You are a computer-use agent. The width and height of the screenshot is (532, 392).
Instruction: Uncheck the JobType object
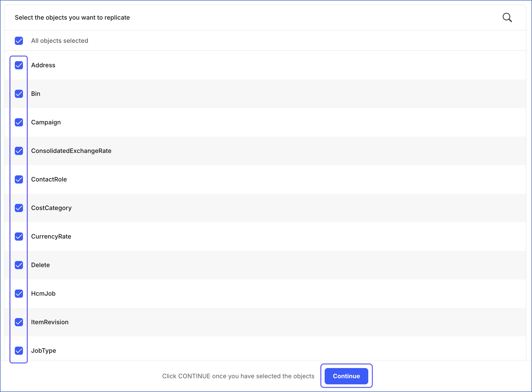coord(19,351)
